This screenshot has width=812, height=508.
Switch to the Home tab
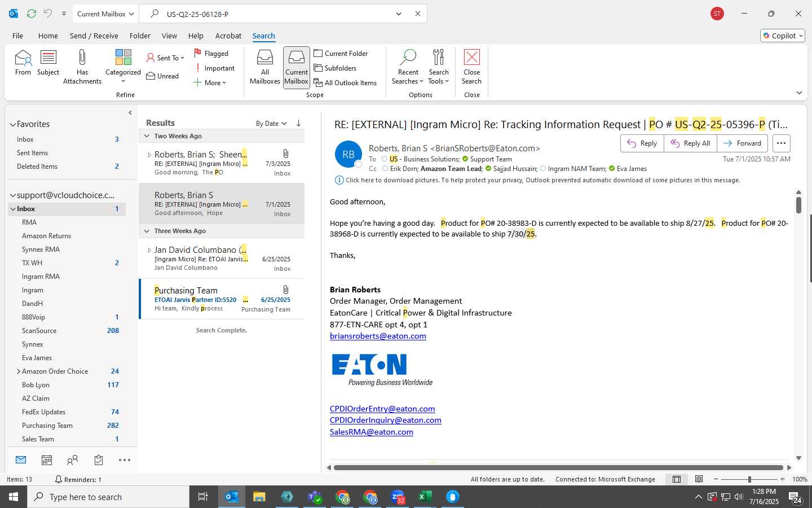(x=48, y=36)
